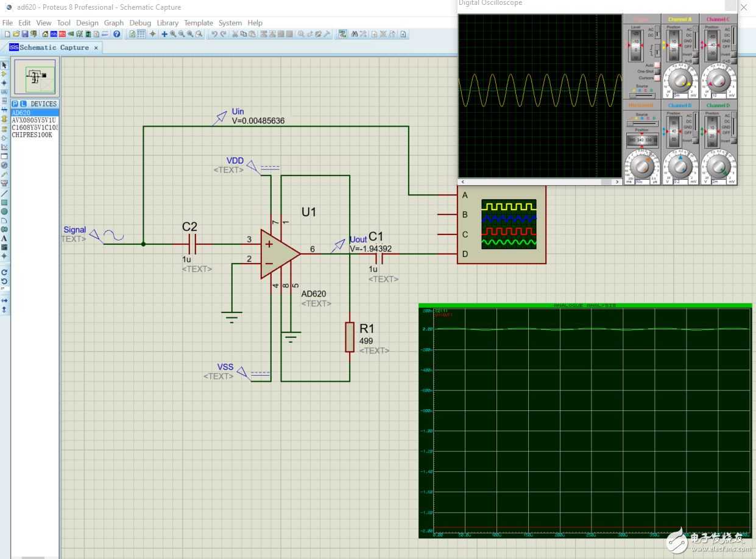Adjust the trigger Source slider in oscilloscope
Image resolution: width=756 pixels, height=559 pixels.
(642, 95)
